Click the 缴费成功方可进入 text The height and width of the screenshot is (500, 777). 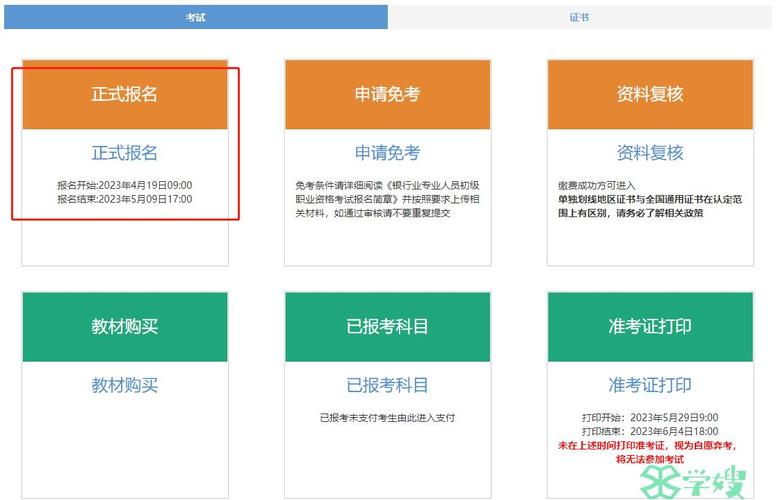[597, 185]
